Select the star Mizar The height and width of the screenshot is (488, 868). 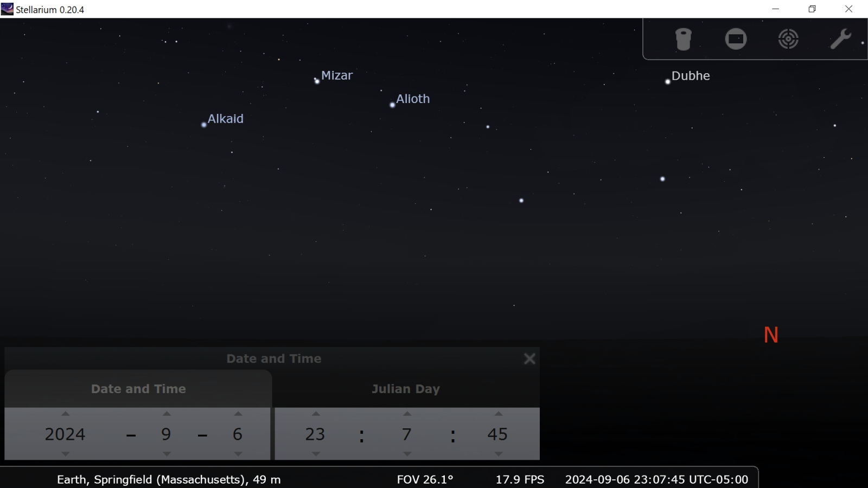[x=317, y=81]
